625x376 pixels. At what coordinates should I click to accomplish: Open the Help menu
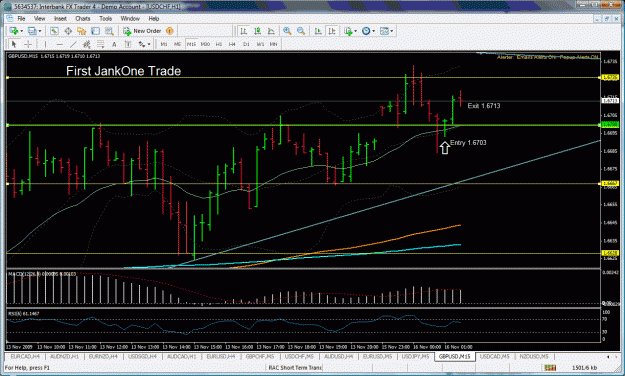click(154, 18)
